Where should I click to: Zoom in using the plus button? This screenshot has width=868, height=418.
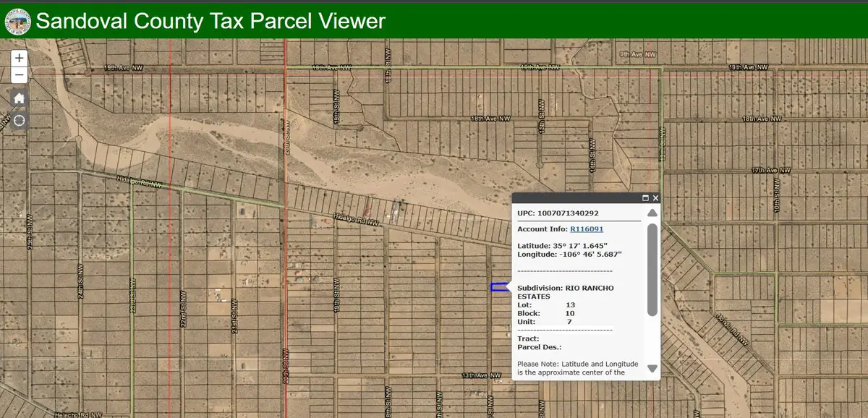(x=18, y=58)
